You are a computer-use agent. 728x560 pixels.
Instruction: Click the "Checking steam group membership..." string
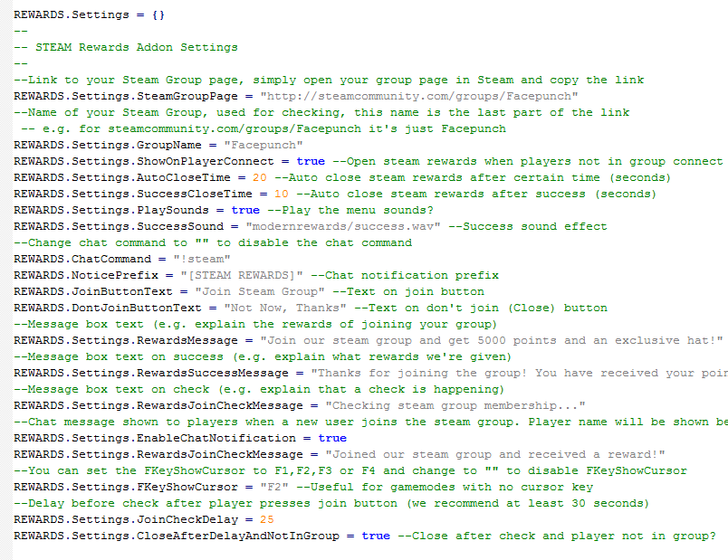point(455,405)
